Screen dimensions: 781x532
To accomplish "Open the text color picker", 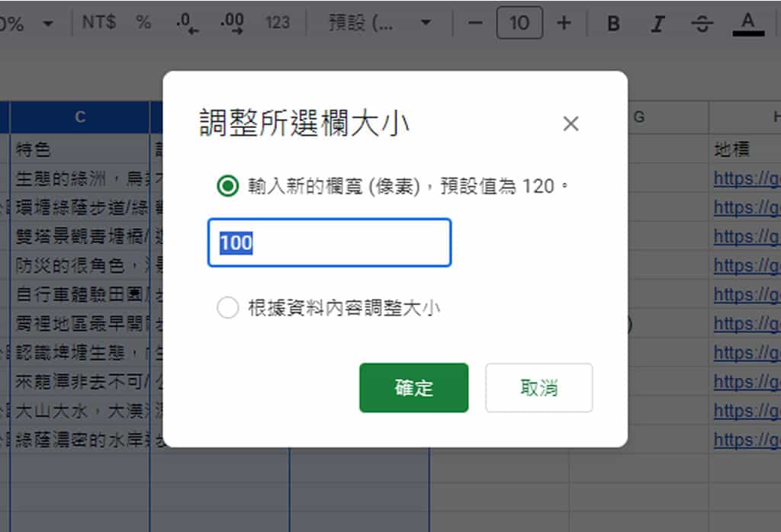I will tap(747, 24).
